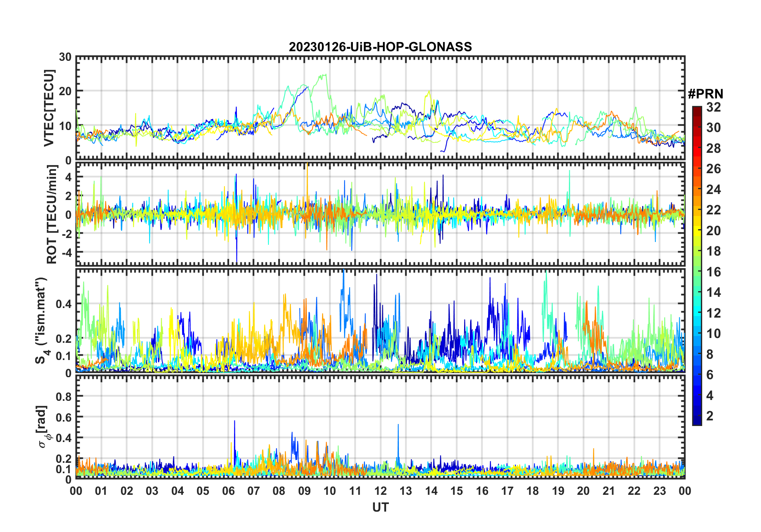
Task: Click the VTEC[TECU] y-axis label
Action: pyautogui.click(x=49, y=108)
